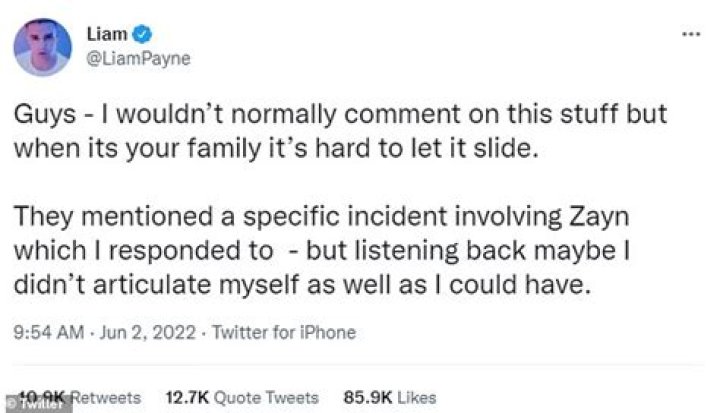The height and width of the screenshot is (413, 720).
Task: Click the 9:54 AM timestamp
Action: tap(42, 332)
